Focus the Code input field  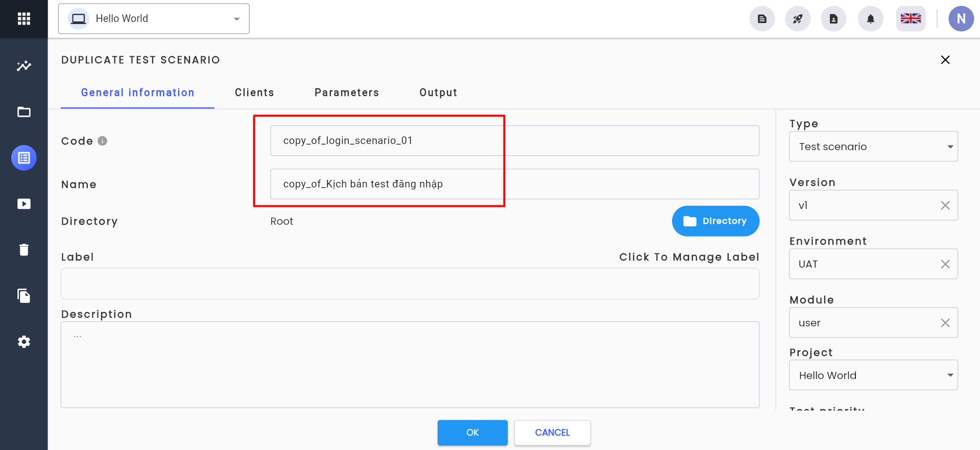(x=515, y=140)
